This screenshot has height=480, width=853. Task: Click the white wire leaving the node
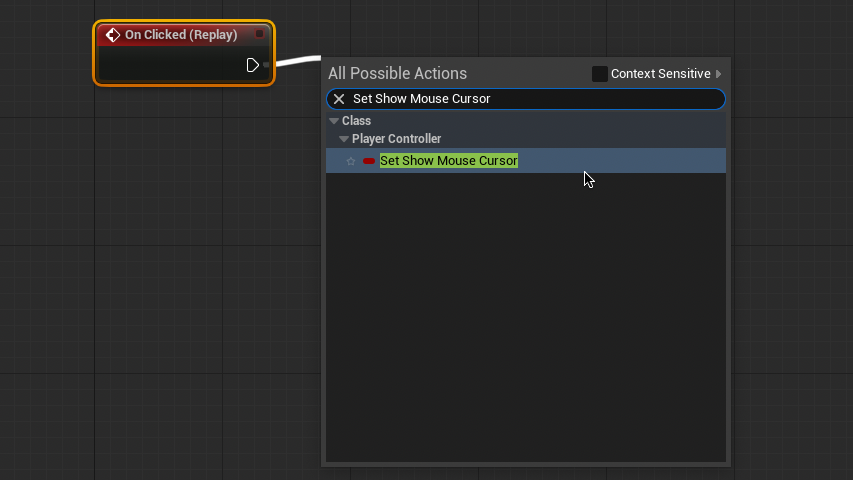pos(296,61)
